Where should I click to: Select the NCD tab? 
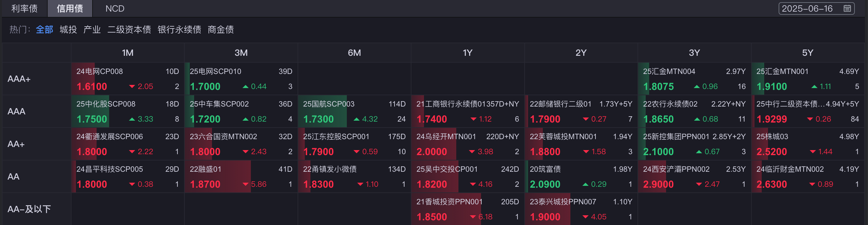pyautogui.click(x=115, y=8)
